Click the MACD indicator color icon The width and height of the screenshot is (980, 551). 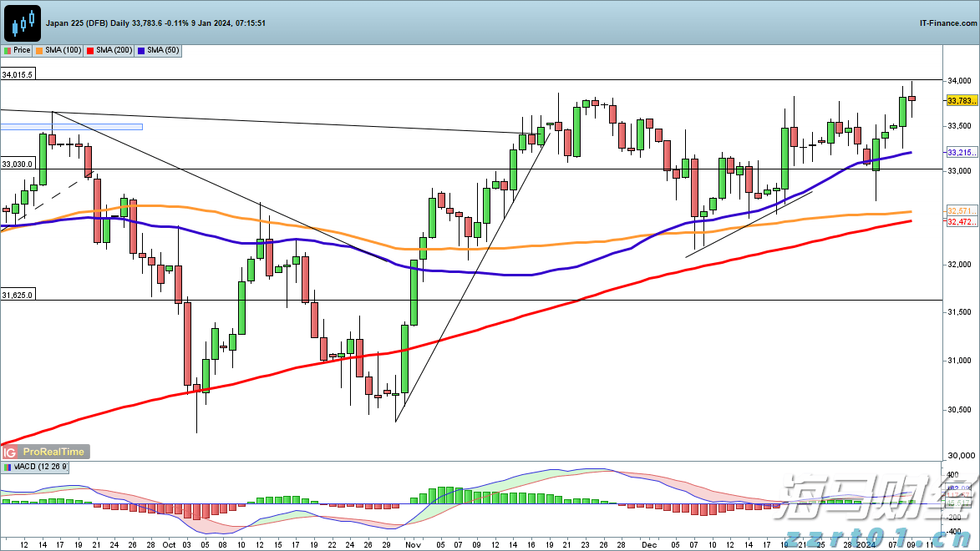[x=8, y=468]
